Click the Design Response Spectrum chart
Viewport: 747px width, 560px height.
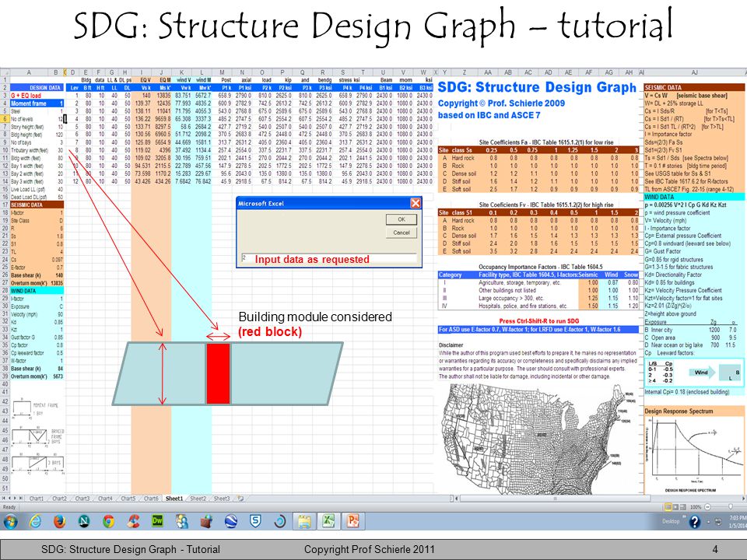pyautogui.click(x=693, y=453)
